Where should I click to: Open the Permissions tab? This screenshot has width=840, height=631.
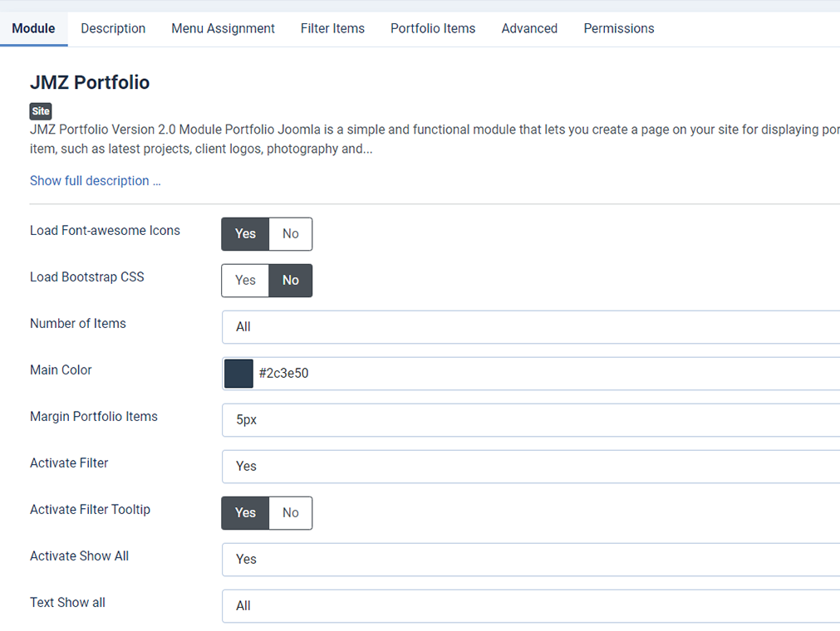click(619, 28)
